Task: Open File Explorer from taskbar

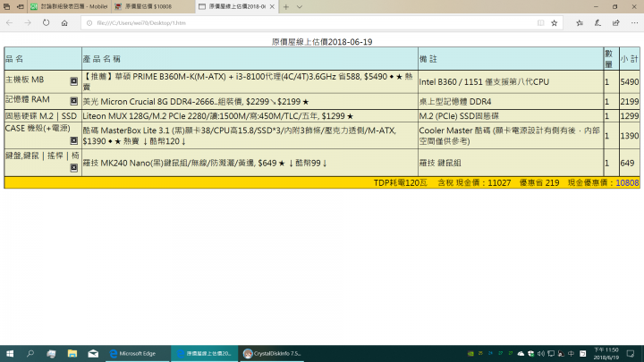Action: click(x=72, y=353)
